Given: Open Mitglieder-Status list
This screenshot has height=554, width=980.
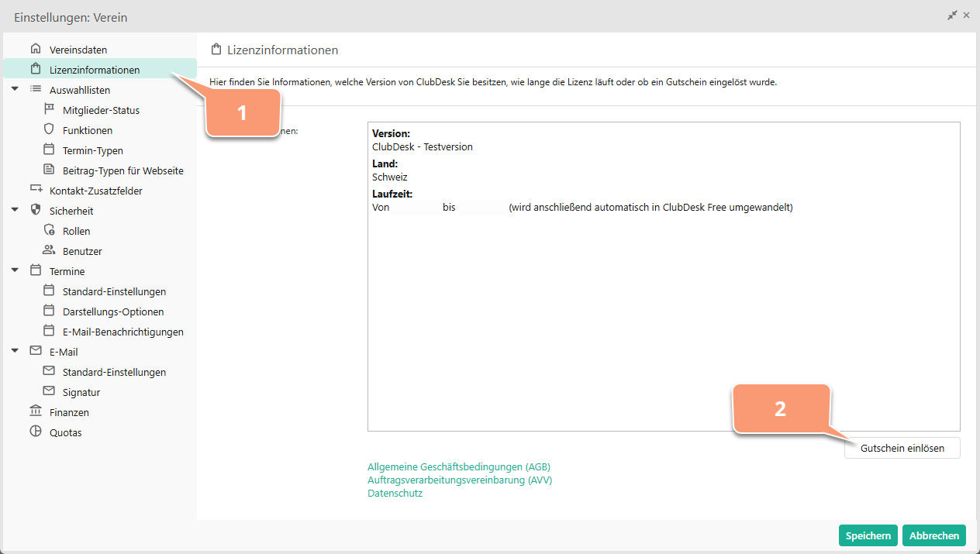Looking at the screenshot, I should (101, 110).
